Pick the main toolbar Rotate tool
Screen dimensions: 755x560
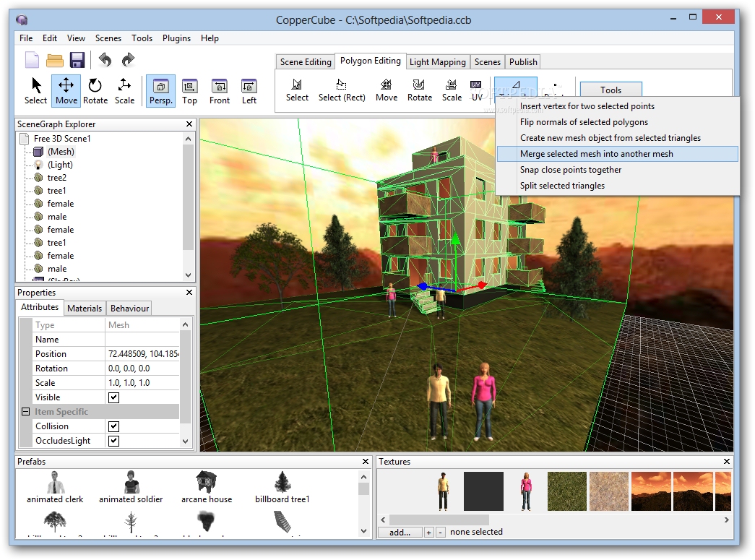click(95, 90)
